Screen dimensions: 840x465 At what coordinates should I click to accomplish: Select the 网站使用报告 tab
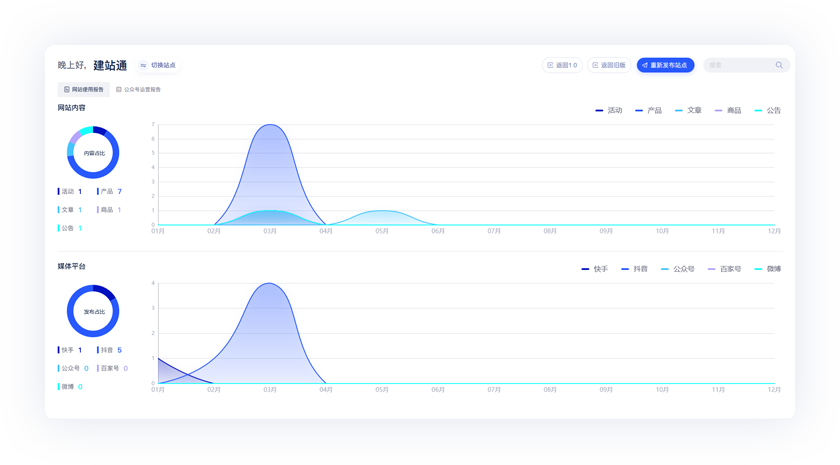(x=84, y=90)
